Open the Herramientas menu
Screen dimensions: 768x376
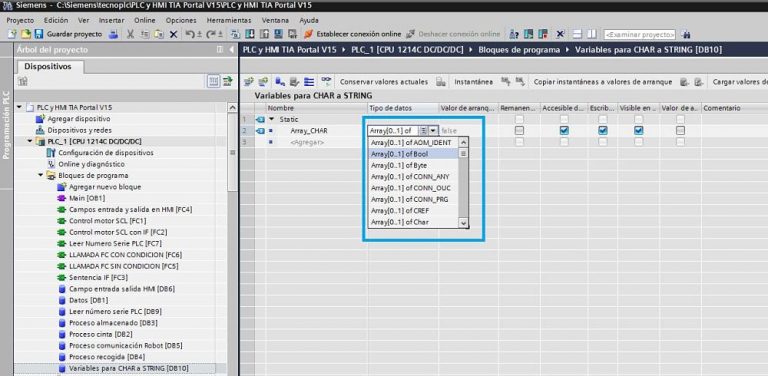(x=229, y=21)
